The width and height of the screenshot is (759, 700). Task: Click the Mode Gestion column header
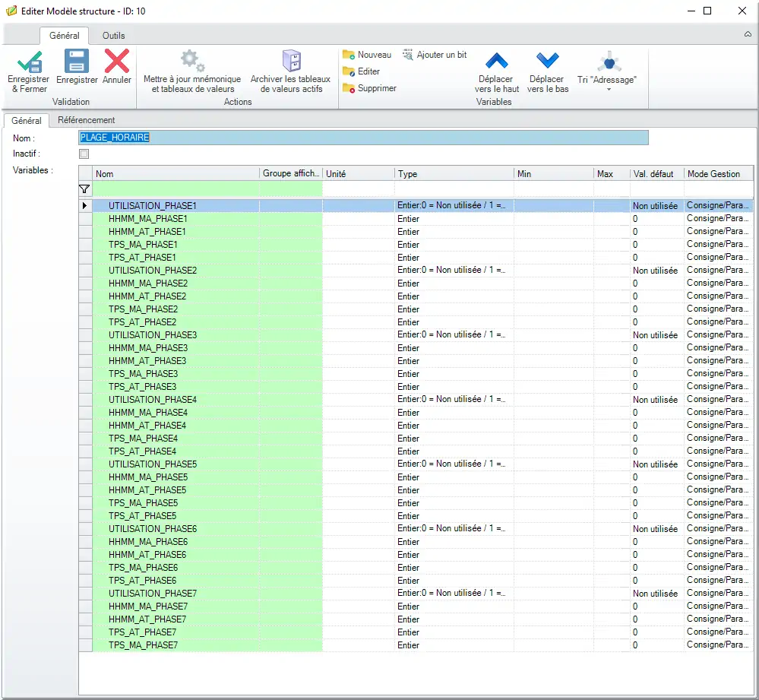click(x=719, y=174)
